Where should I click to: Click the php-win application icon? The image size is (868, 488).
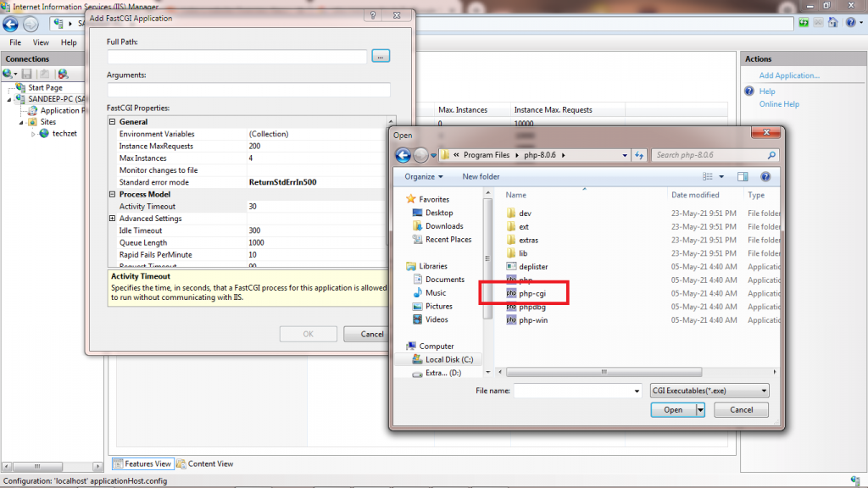coord(511,320)
